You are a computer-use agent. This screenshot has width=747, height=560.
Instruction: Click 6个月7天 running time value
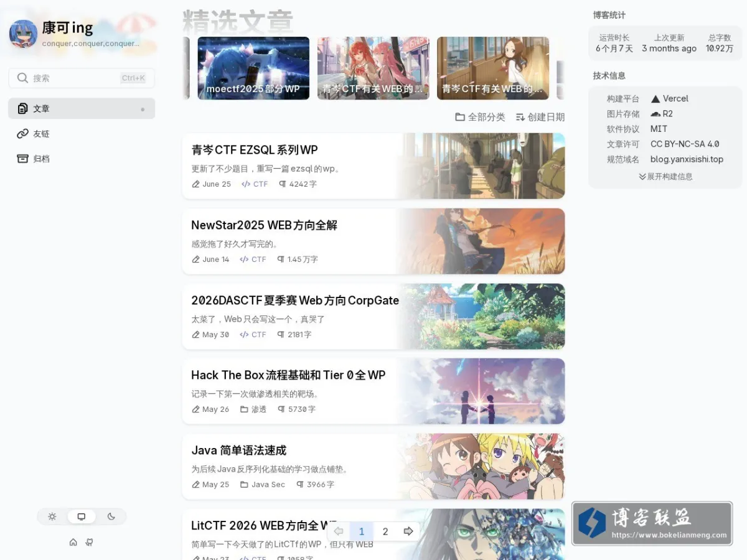pos(614,49)
